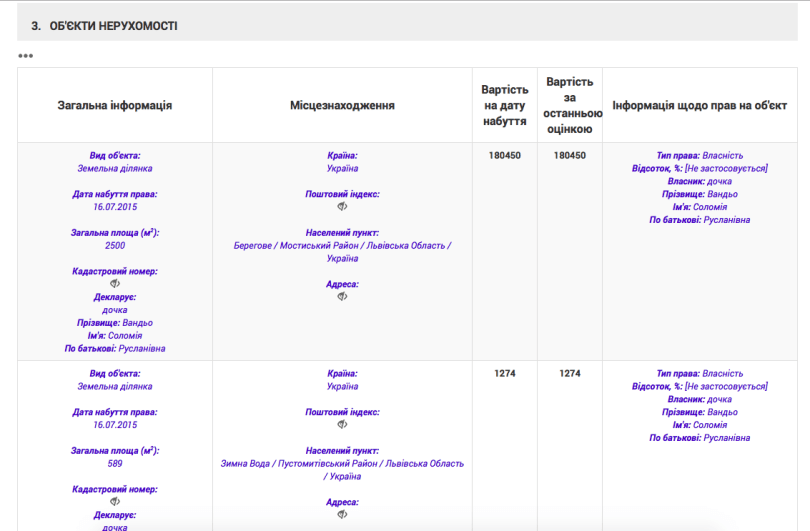
Task: Click hidden address icon for Зимна Вода property
Action: (342, 514)
